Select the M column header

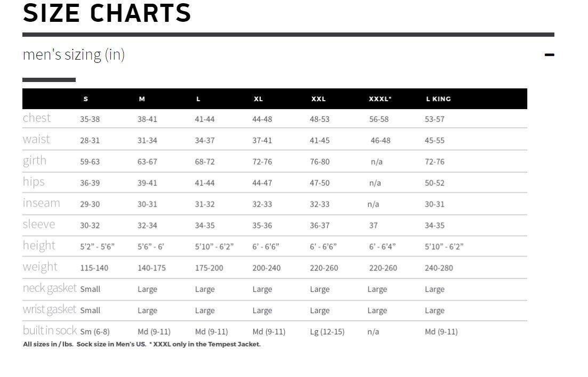pyautogui.click(x=142, y=99)
